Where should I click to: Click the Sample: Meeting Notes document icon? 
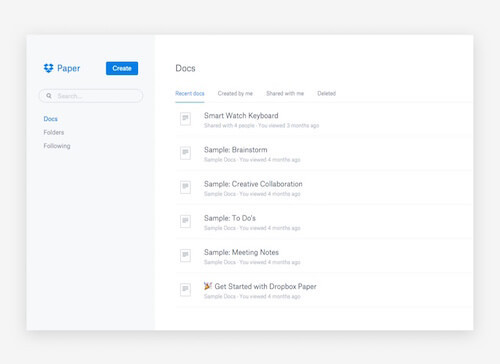click(185, 256)
